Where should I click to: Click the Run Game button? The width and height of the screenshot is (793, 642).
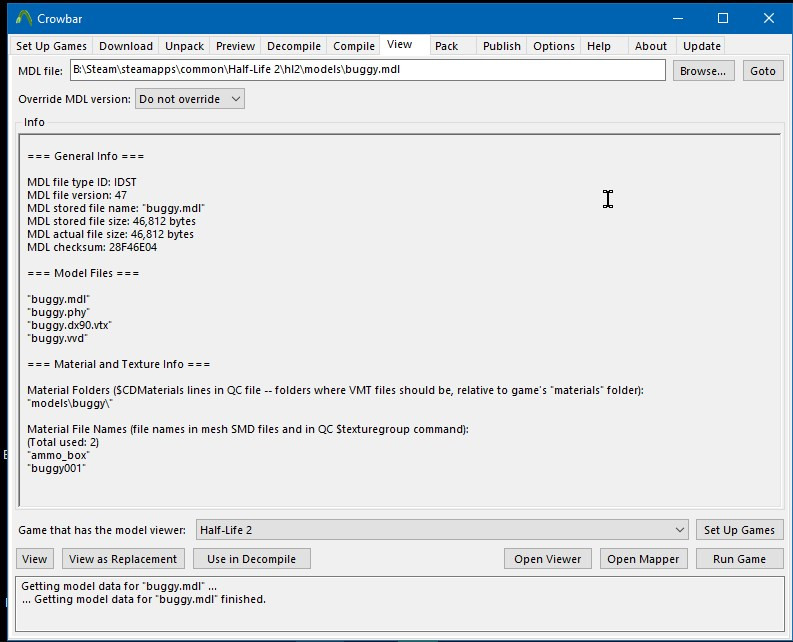click(x=739, y=559)
